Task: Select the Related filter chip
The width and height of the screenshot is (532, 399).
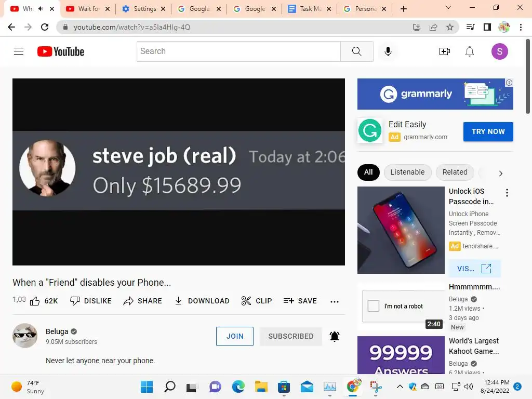Action: pos(455,172)
